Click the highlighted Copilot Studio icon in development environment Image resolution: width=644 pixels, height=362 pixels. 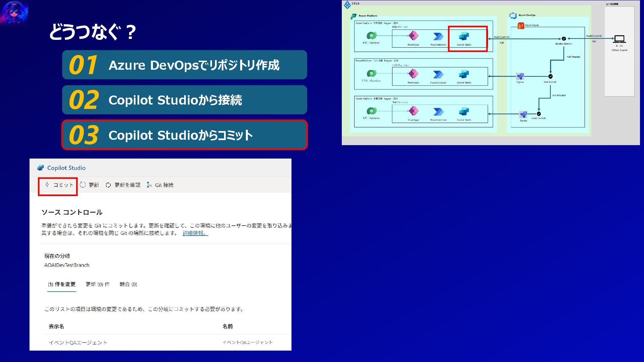464,36
